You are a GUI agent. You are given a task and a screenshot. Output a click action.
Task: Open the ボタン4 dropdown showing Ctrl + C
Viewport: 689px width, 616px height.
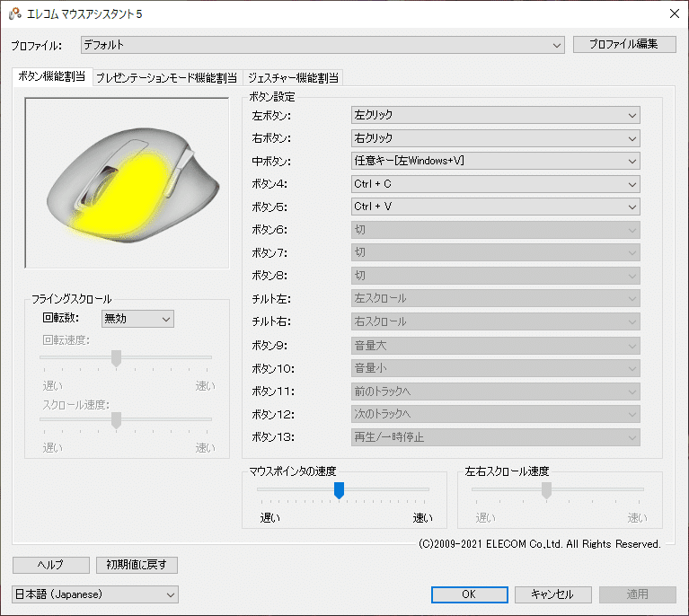(x=495, y=184)
